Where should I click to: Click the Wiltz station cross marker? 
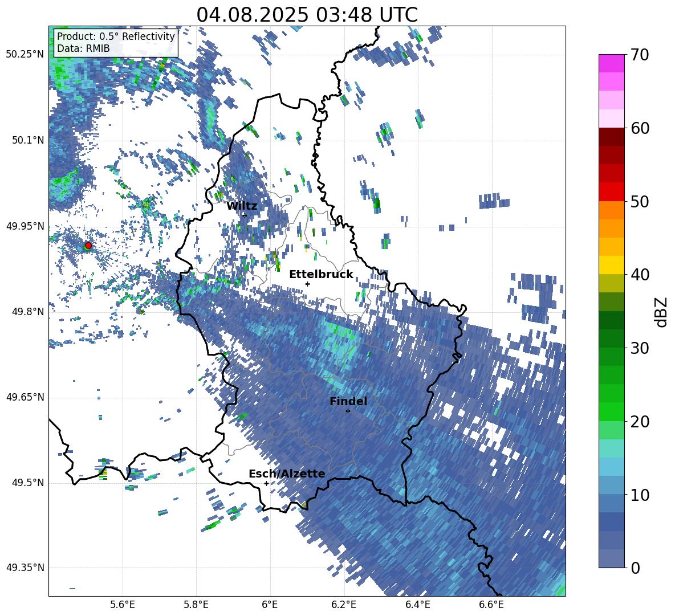[245, 215]
